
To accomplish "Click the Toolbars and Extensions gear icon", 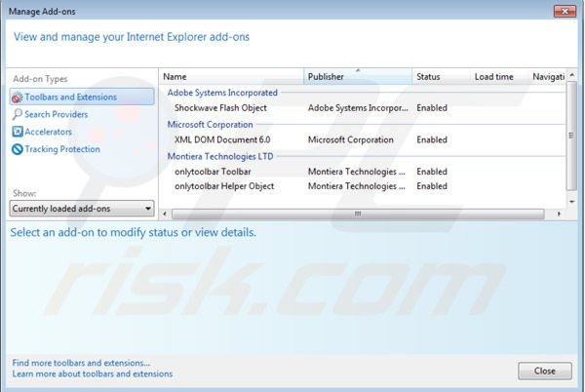I will point(18,98).
